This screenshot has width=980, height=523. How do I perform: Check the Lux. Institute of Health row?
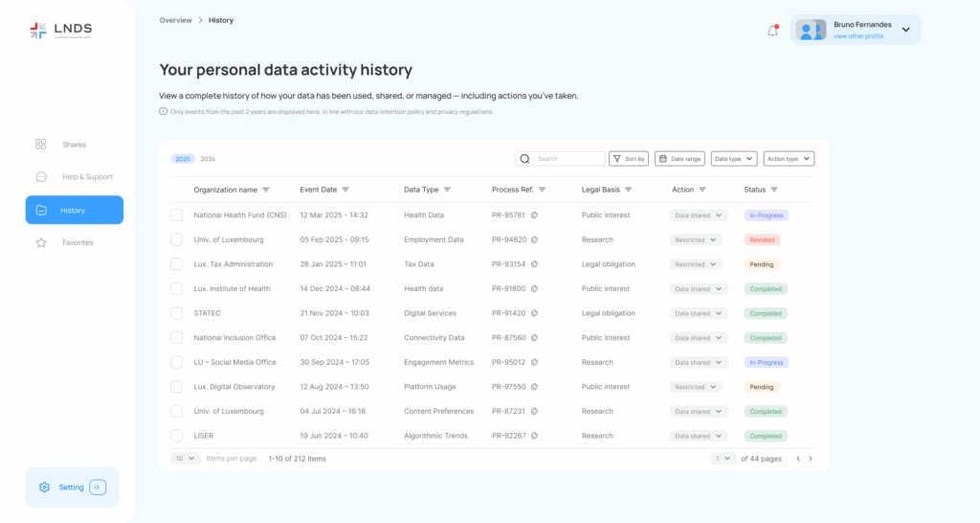pyautogui.click(x=177, y=289)
